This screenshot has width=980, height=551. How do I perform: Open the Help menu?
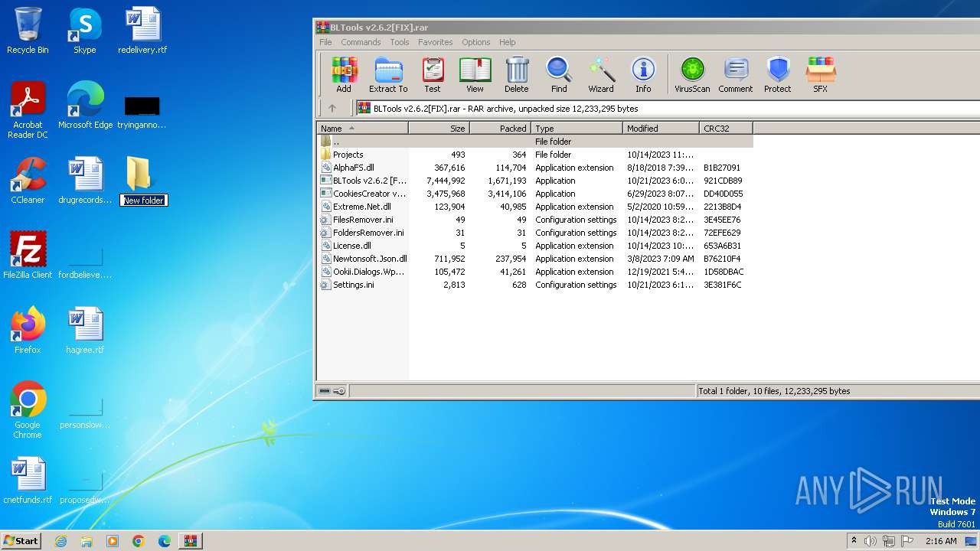point(508,42)
